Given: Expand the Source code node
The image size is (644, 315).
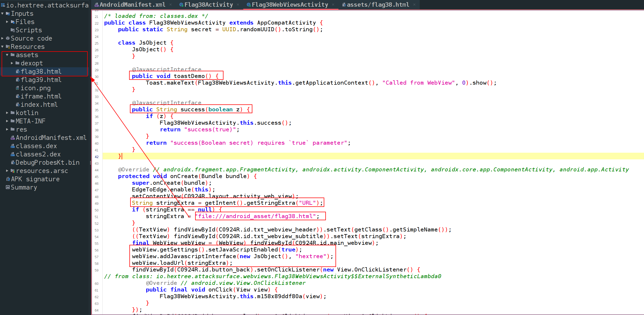Looking at the screenshot, I should click(x=2, y=38).
